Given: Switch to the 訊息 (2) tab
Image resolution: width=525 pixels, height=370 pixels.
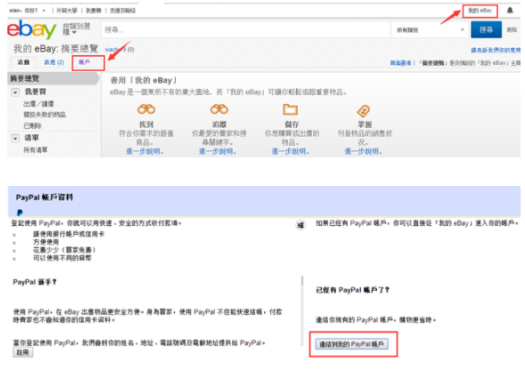Looking at the screenshot, I should (x=54, y=62).
